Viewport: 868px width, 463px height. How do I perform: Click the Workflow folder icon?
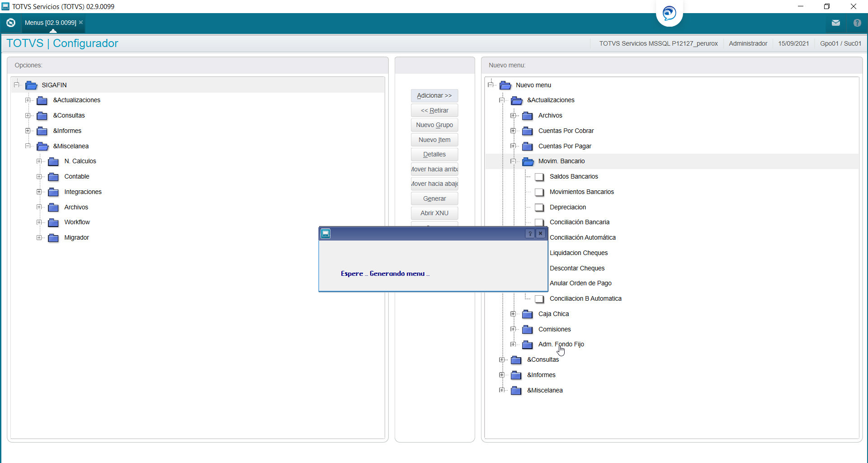[53, 222]
